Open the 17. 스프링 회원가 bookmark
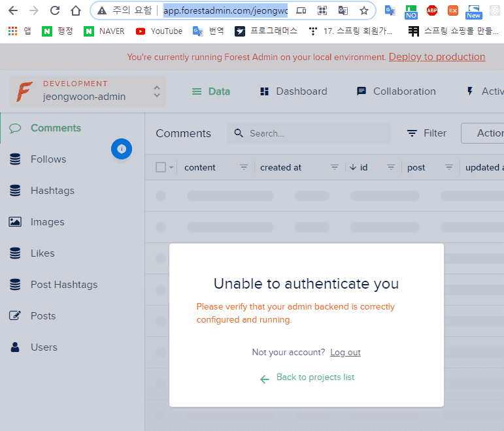 coord(350,31)
